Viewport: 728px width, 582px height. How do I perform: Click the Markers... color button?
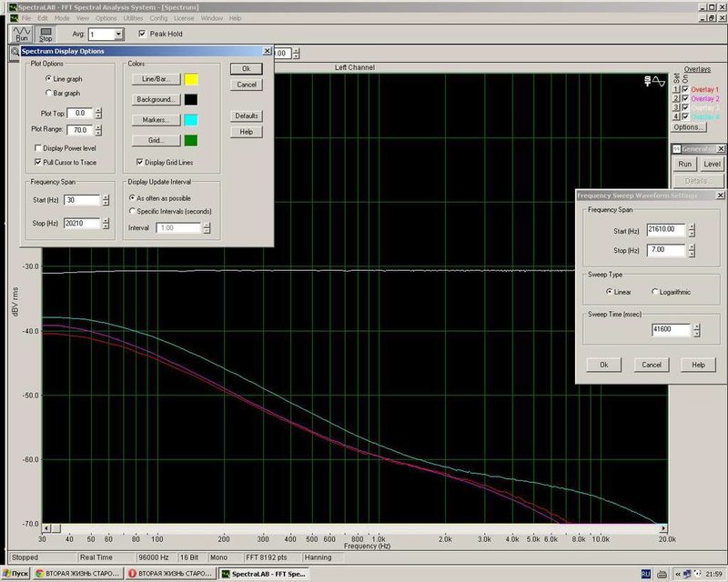156,120
